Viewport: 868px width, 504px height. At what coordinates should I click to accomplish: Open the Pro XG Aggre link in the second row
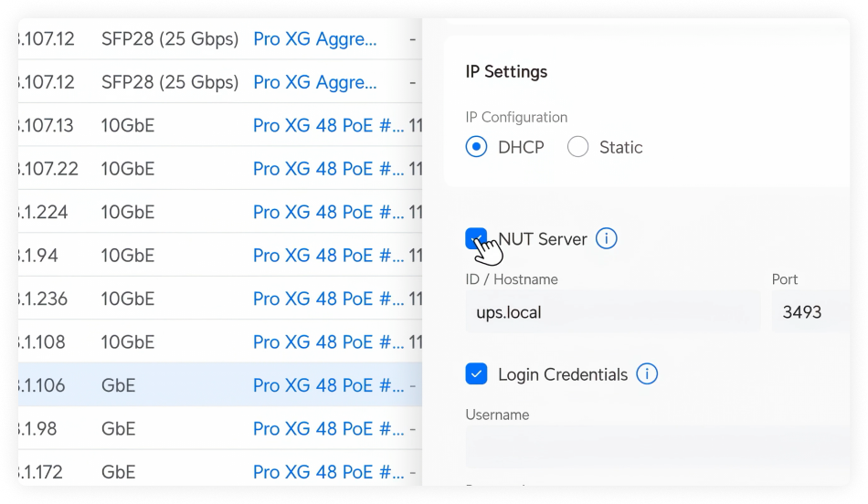pyautogui.click(x=314, y=82)
